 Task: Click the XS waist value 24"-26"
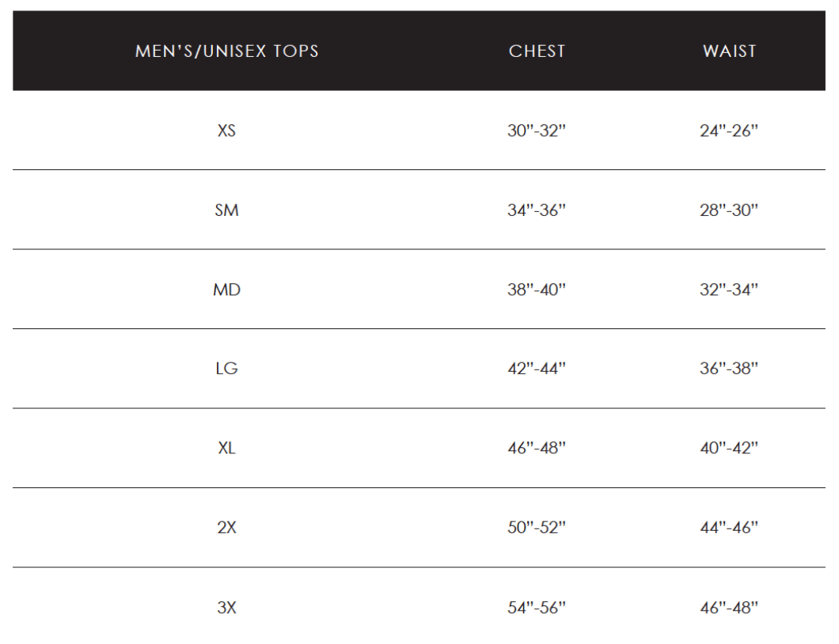[729, 131]
